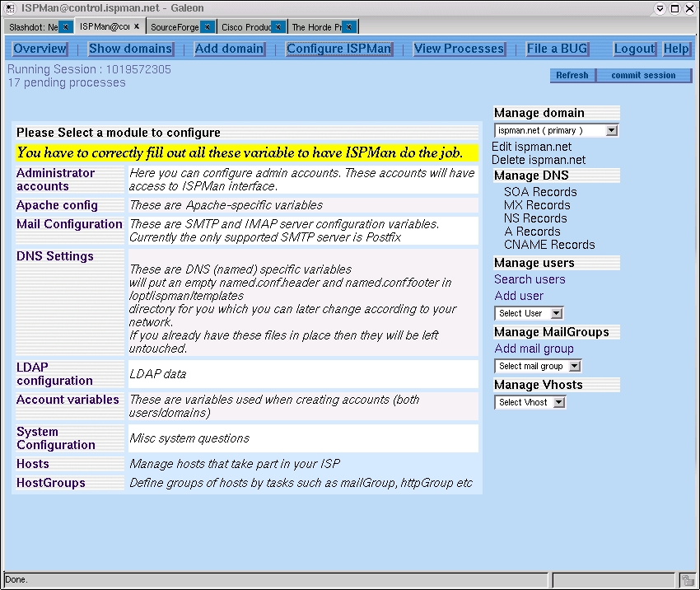Image resolution: width=700 pixels, height=590 pixels.
Task: Open the HostGroups module
Action: (50, 483)
